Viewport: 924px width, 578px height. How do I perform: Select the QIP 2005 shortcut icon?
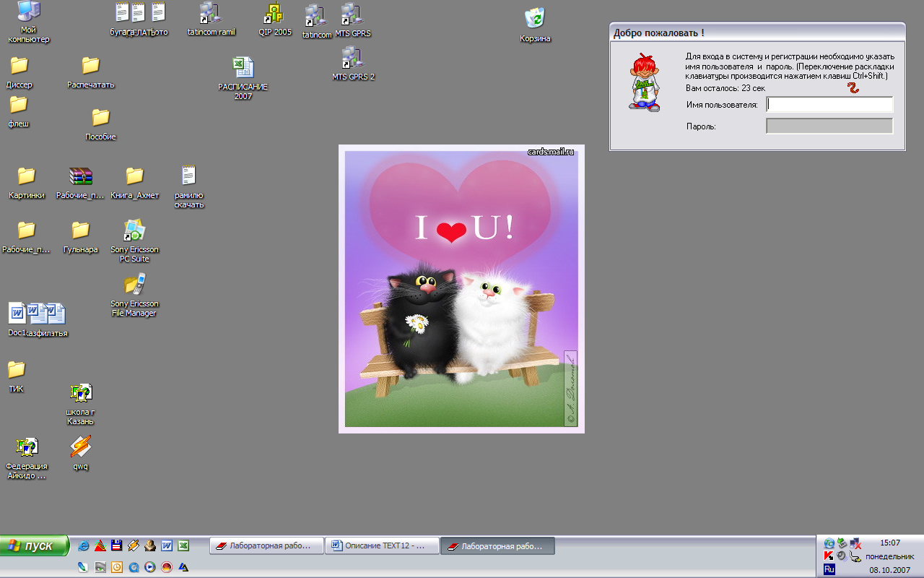click(x=275, y=20)
